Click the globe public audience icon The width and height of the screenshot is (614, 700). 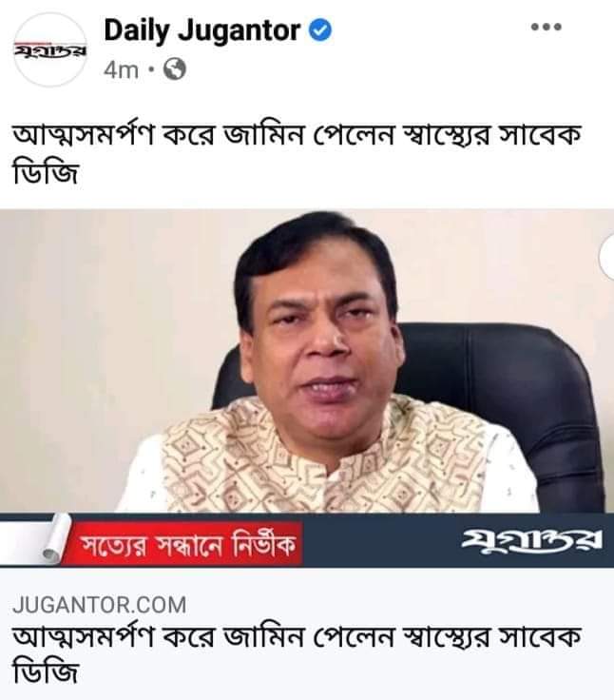175,69
